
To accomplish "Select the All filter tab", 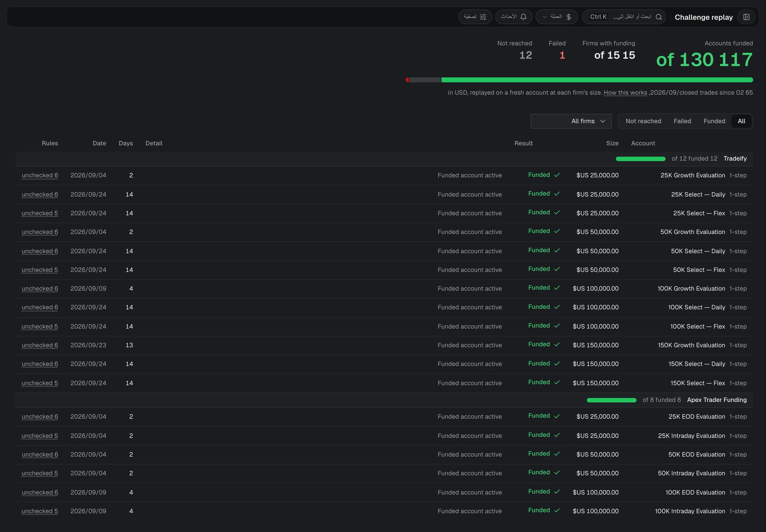I will coord(741,121).
